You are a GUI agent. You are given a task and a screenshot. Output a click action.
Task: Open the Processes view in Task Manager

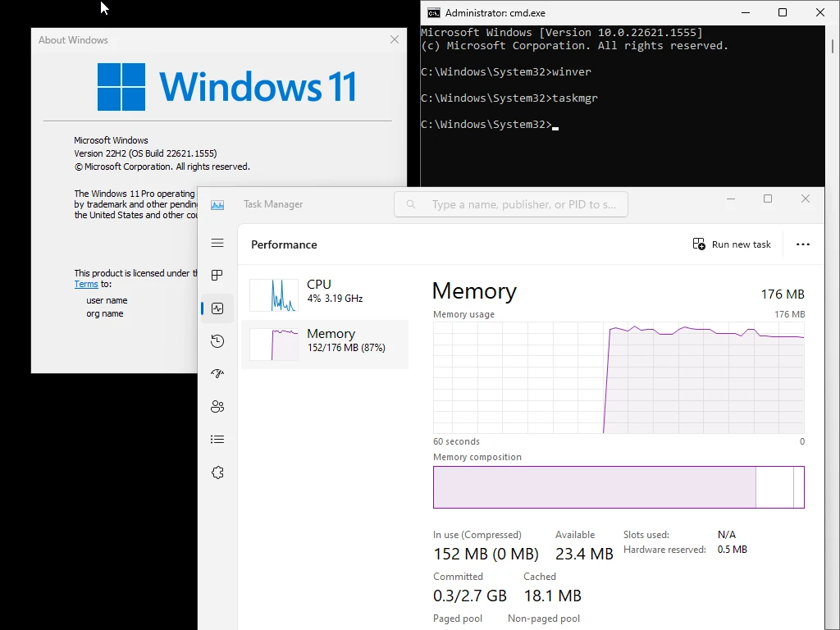[x=217, y=276]
